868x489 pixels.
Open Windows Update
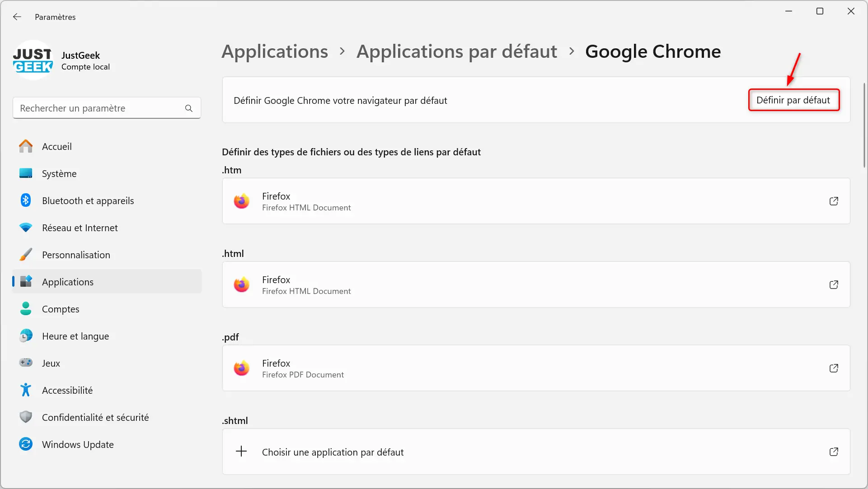coord(107,444)
